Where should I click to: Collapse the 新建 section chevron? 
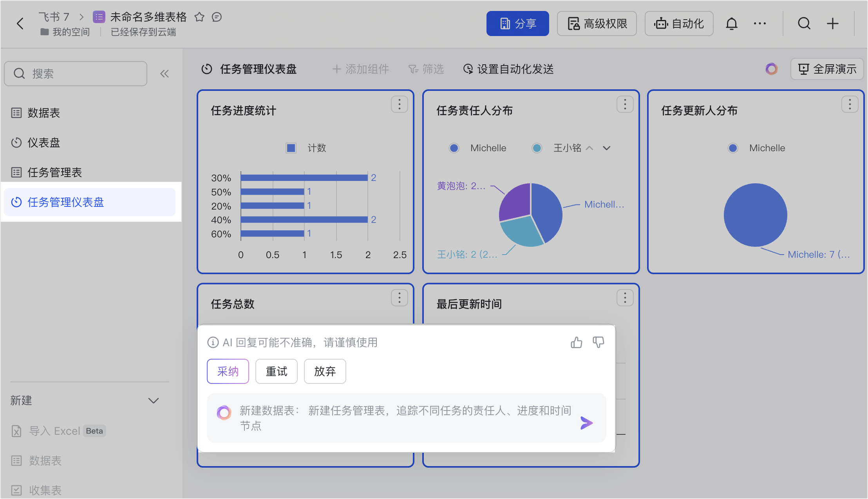click(154, 401)
